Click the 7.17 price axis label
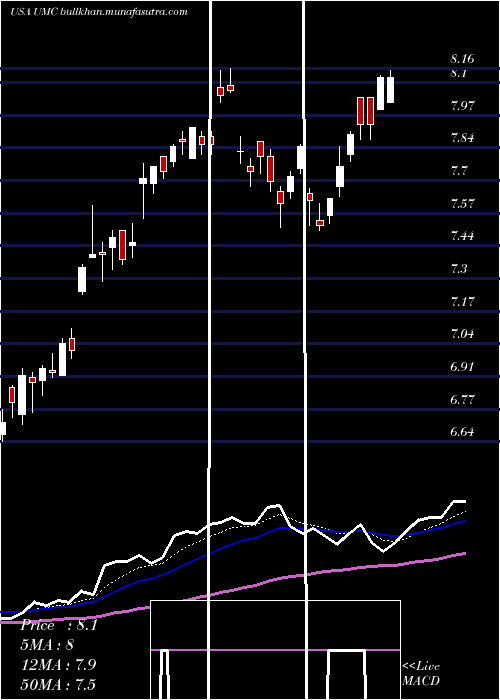Image resolution: width=500 pixels, height=700 pixels. pyautogui.click(x=462, y=302)
